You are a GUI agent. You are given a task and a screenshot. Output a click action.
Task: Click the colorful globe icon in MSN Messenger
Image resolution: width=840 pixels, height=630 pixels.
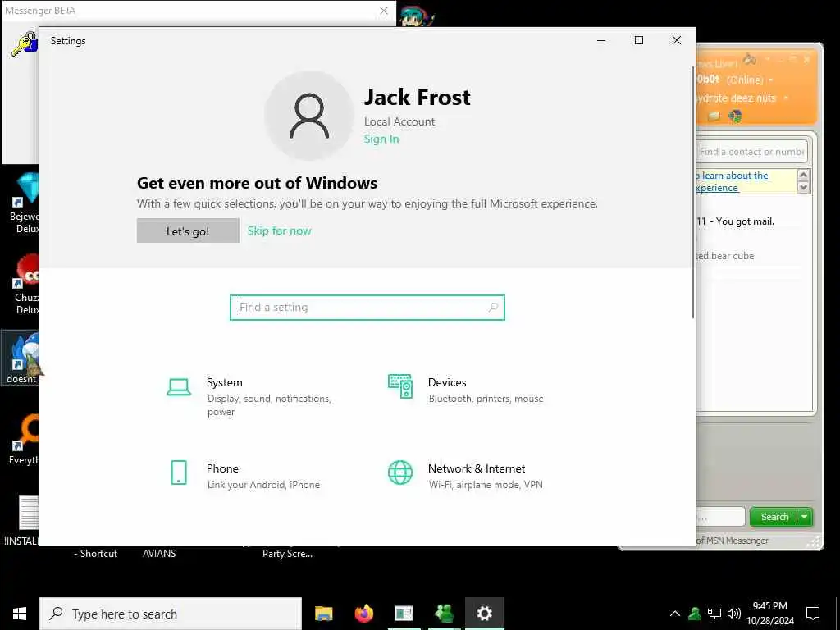[736, 116]
